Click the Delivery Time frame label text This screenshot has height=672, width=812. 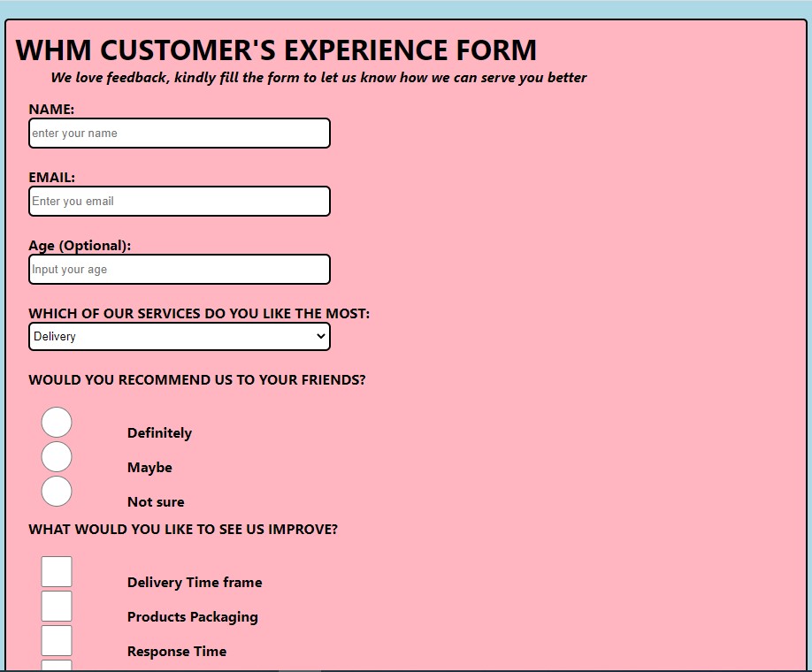coord(195,583)
